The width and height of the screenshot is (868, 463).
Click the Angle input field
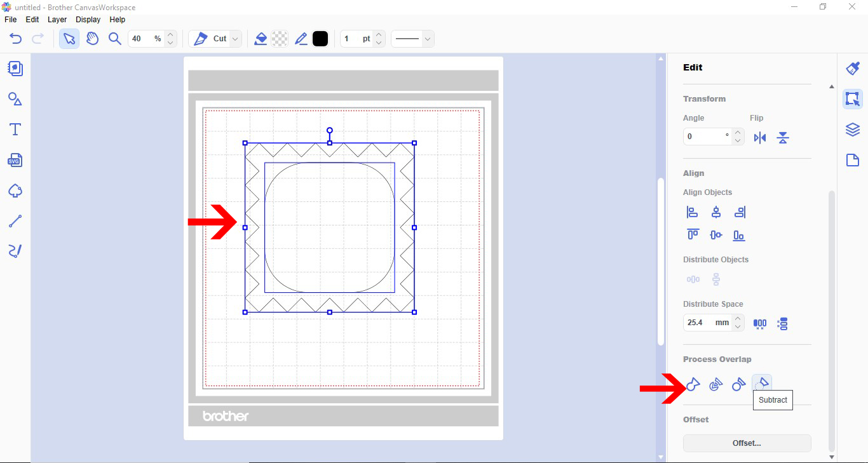click(707, 137)
